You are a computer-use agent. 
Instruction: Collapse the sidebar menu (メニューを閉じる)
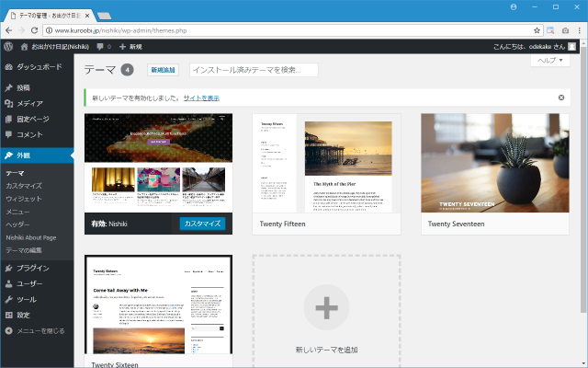[x=35, y=330]
